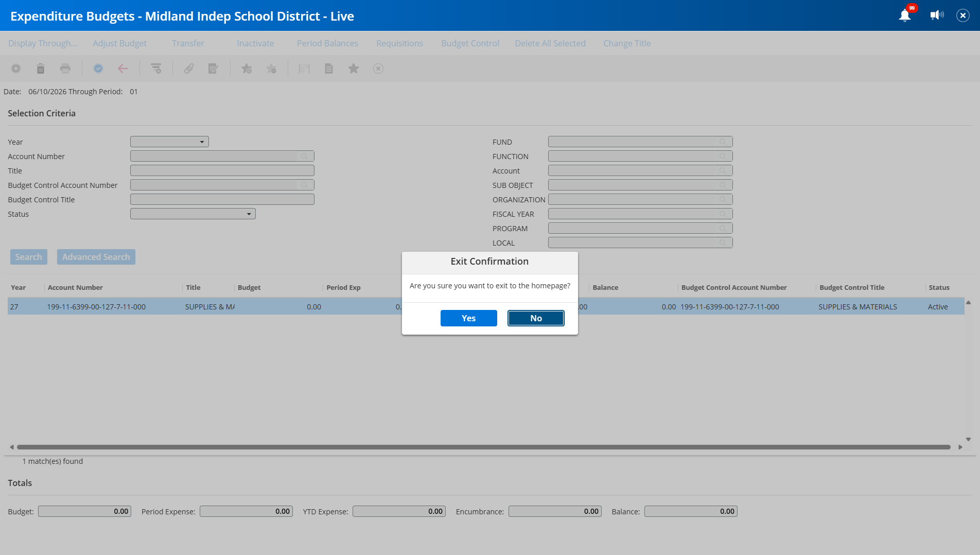Click the Budget Control Title column header
Image resolution: width=980 pixels, height=555 pixels.
coord(852,287)
